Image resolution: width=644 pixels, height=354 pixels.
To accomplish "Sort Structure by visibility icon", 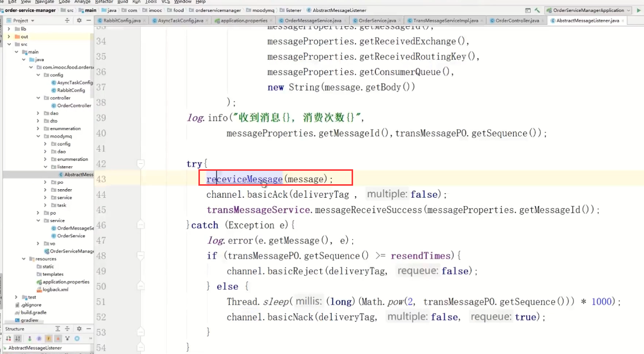I will pyautogui.click(x=8, y=339).
